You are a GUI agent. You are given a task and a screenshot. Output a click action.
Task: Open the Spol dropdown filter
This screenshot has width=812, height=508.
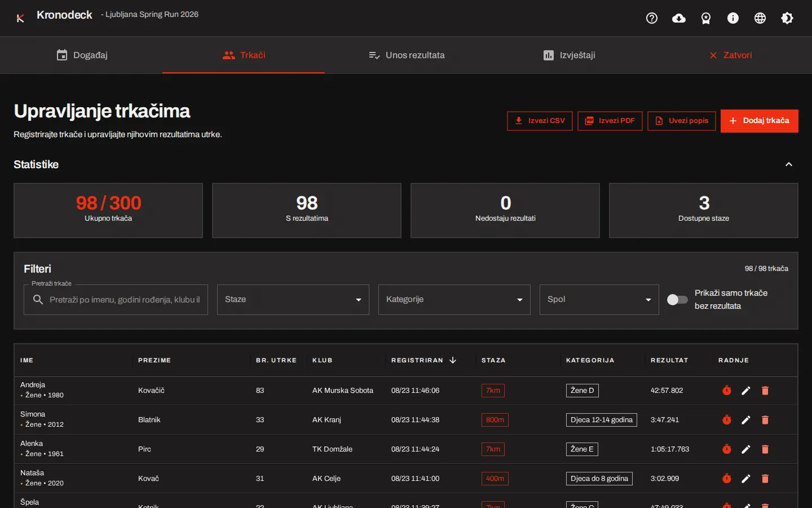pyautogui.click(x=599, y=300)
